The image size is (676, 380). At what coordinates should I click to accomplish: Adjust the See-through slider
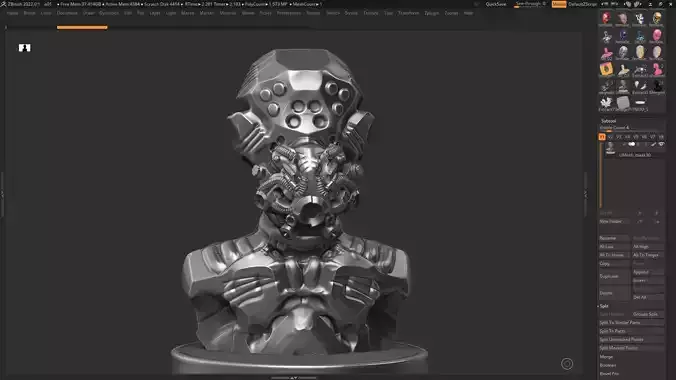(x=530, y=4)
